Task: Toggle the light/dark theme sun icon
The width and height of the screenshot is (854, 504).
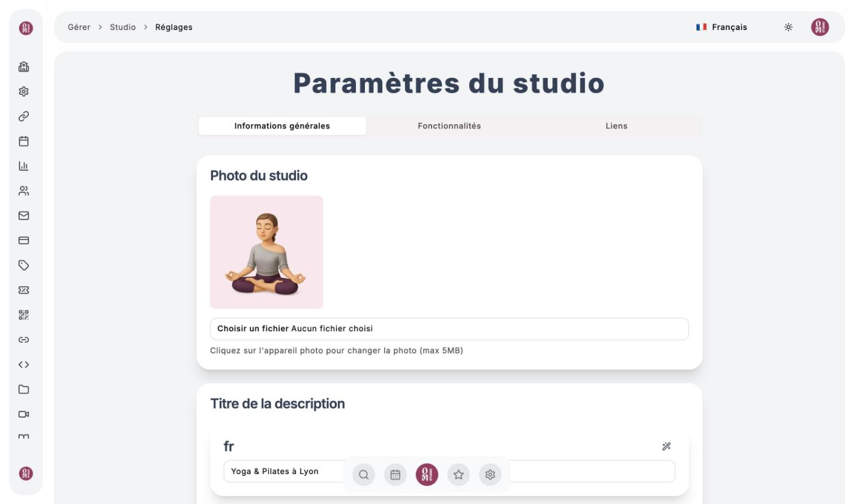Action: [789, 27]
